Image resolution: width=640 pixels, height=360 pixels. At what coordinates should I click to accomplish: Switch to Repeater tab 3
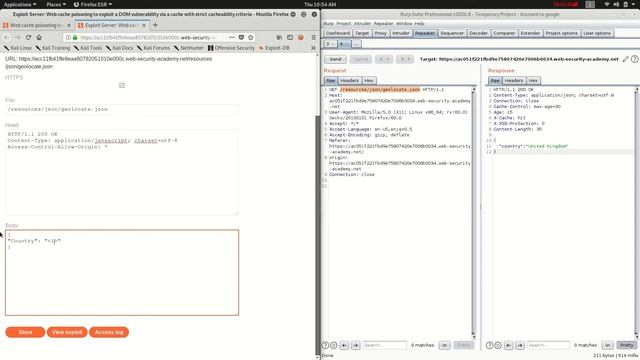[330, 44]
